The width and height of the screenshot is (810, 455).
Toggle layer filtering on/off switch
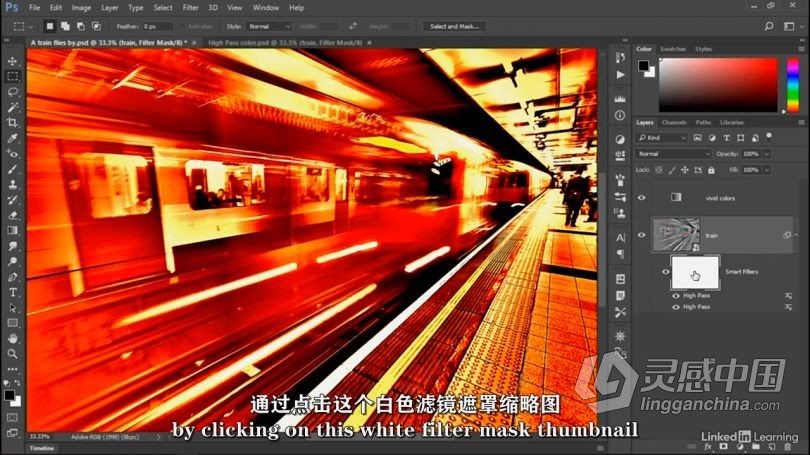tap(769, 136)
